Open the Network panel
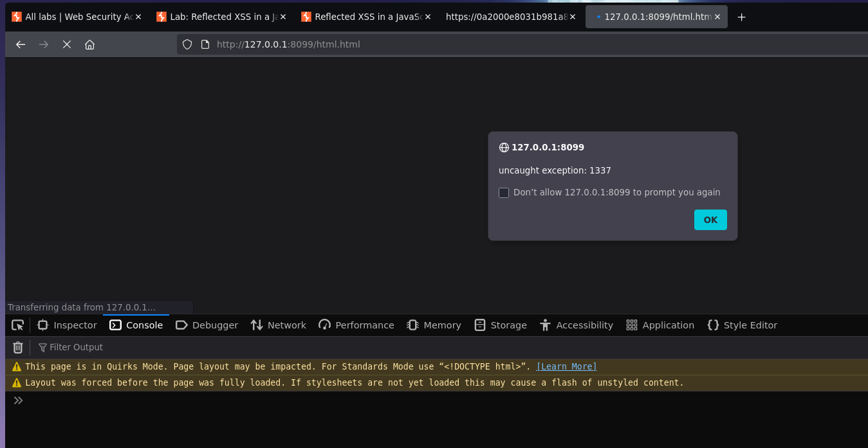The image size is (868, 448). pos(278,325)
